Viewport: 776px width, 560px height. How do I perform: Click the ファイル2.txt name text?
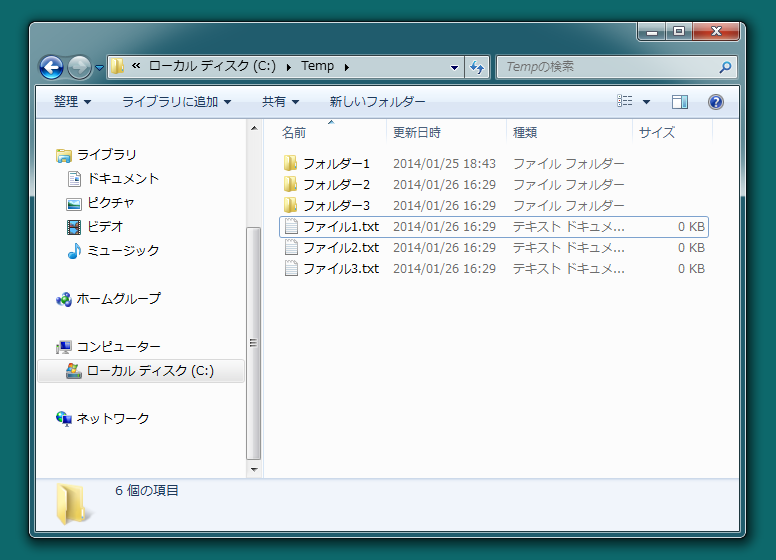coord(340,247)
